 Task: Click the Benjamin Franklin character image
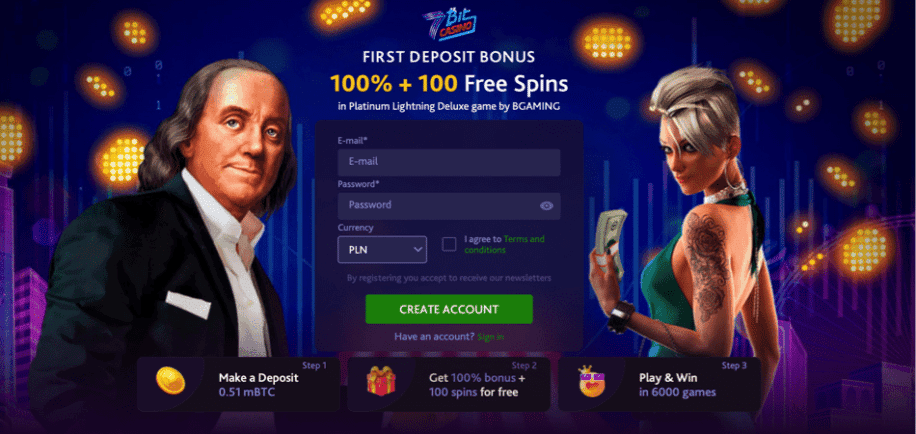click(169, 234)
